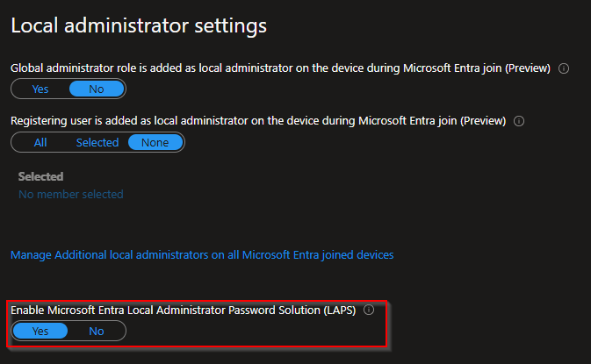Choose All for Registering user local administrator

40,142
